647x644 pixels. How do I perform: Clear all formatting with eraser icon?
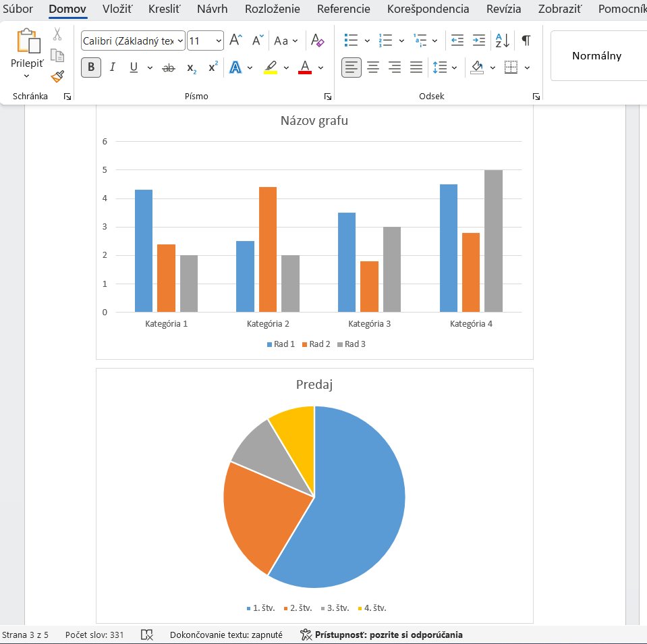[x=318, y=41]
